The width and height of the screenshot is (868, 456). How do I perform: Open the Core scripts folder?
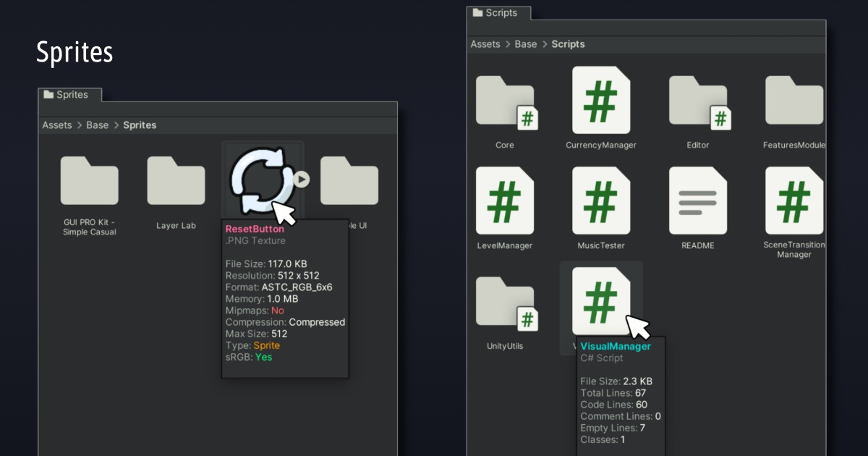(x=504, y=101)
